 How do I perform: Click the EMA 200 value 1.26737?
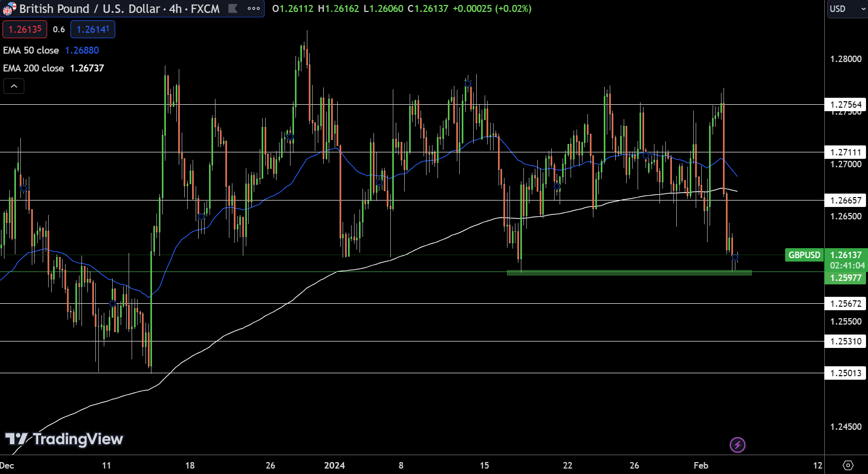[x=87, y=68]
